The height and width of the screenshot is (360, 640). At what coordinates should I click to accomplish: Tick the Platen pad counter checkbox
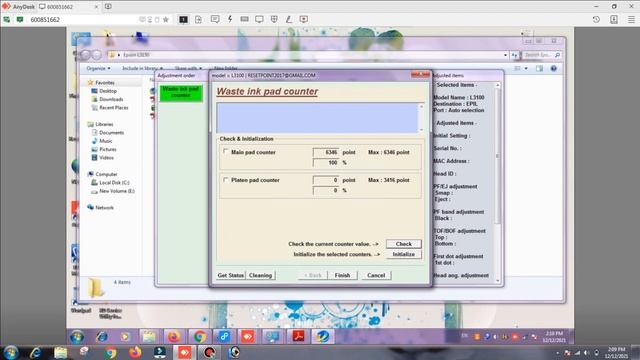point(225,180)
